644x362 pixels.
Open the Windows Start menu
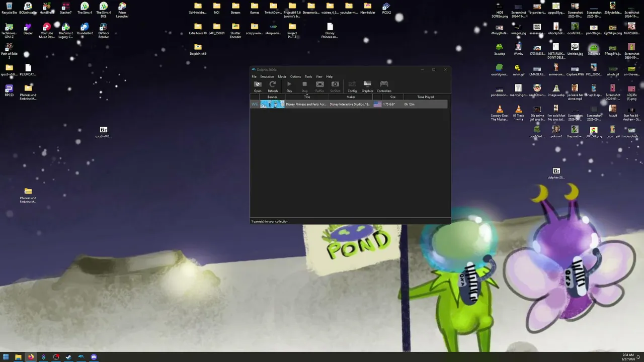pos(6,357)
